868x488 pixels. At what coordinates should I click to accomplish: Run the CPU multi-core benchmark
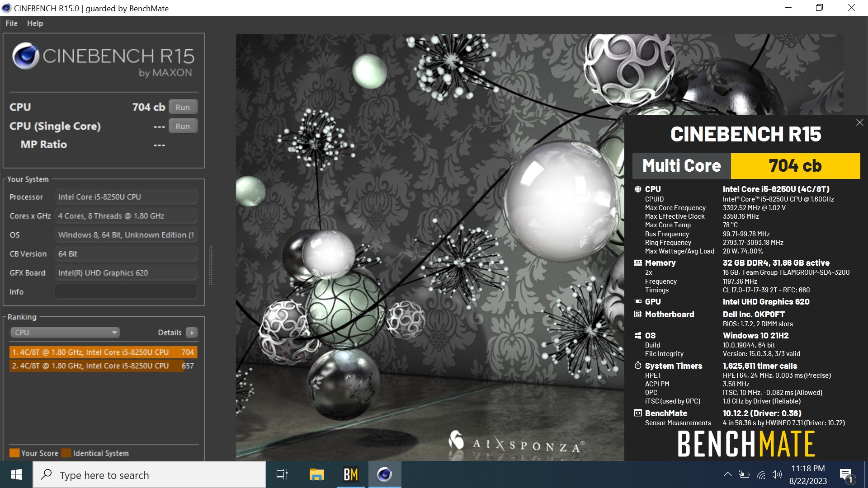[x=183, y=107]
